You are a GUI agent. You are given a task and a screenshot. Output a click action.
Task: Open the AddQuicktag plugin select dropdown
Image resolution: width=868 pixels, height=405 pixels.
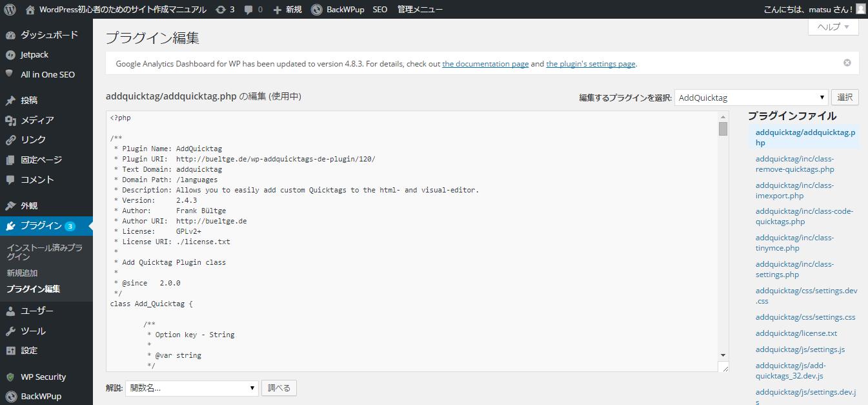point(752,98)
